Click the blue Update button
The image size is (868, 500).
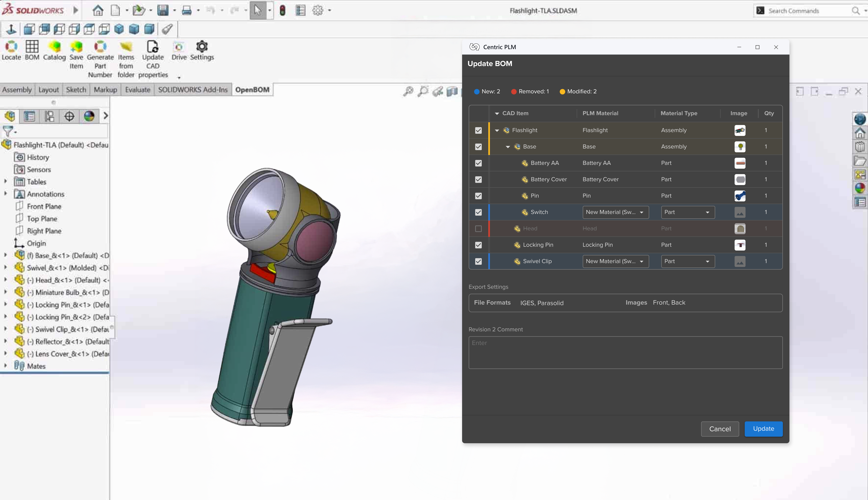[x=763, y=428]
